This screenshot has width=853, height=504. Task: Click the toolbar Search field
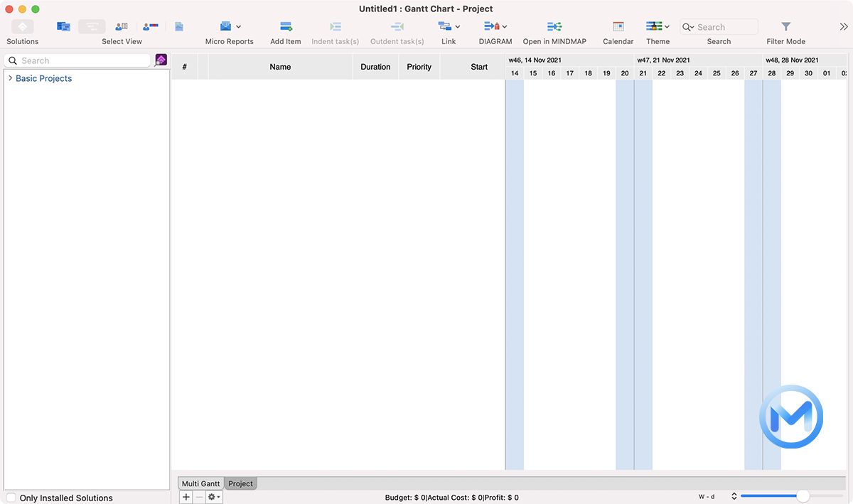[x=721, y=26]
